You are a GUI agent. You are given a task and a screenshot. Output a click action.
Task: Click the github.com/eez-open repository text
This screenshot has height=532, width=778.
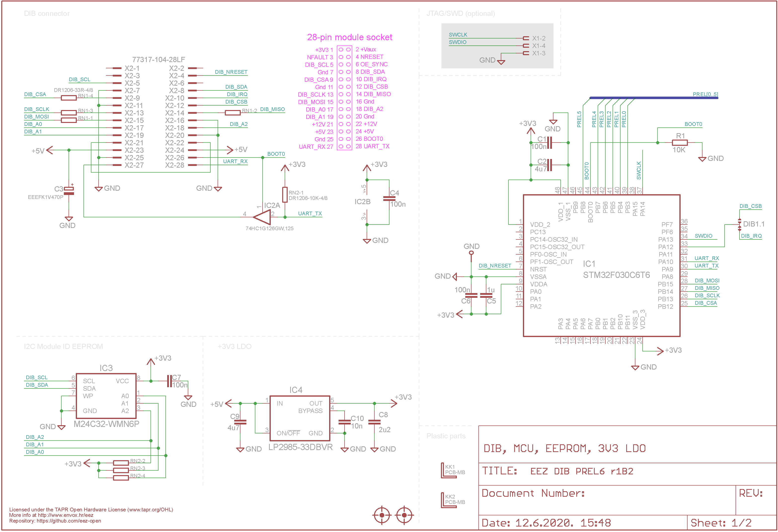(x=69, y=521)
